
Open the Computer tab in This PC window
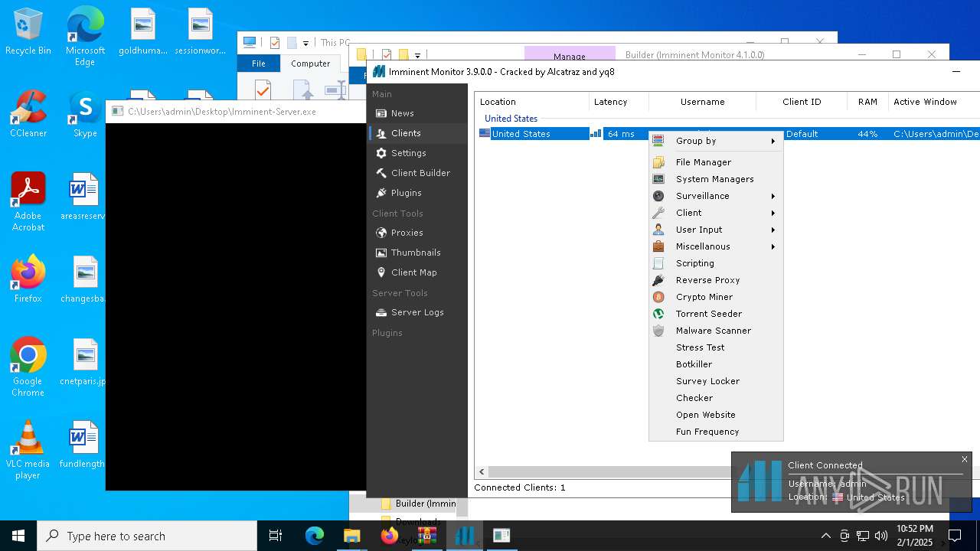click(x=310, y=64)
